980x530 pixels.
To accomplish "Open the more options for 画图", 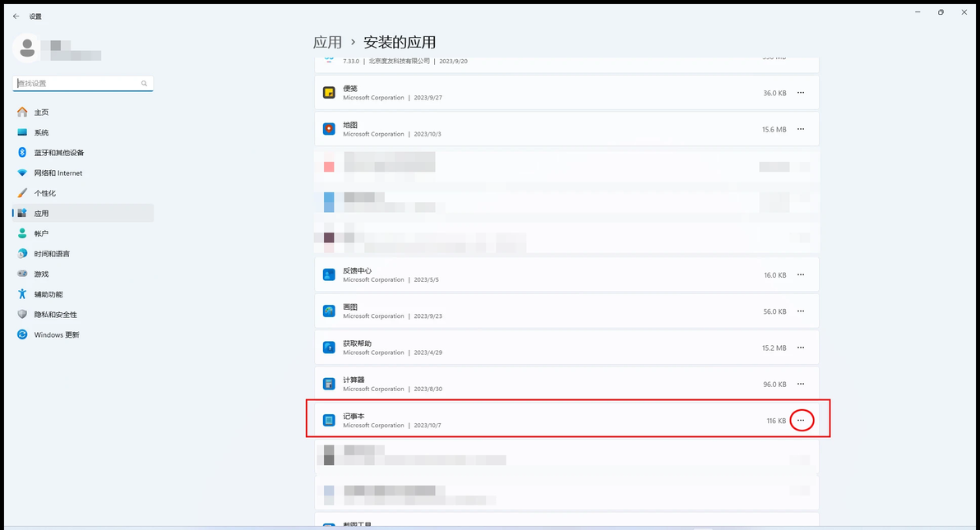I will [x=801, y=311].
